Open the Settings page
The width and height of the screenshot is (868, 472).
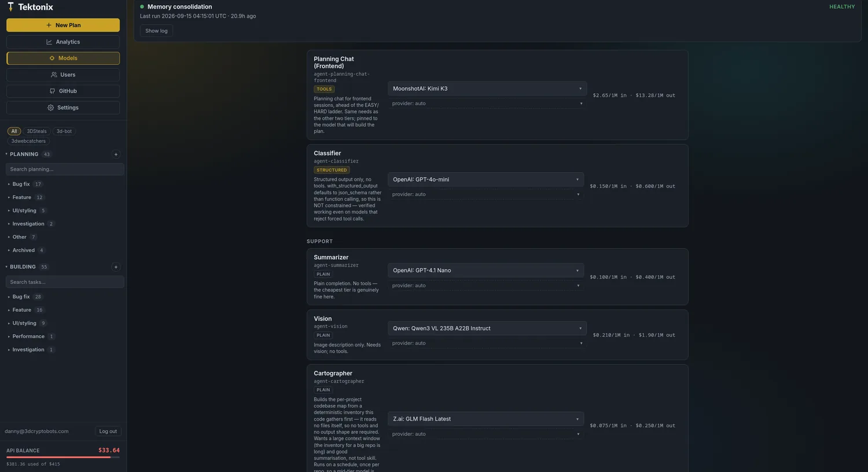[63, 108]
